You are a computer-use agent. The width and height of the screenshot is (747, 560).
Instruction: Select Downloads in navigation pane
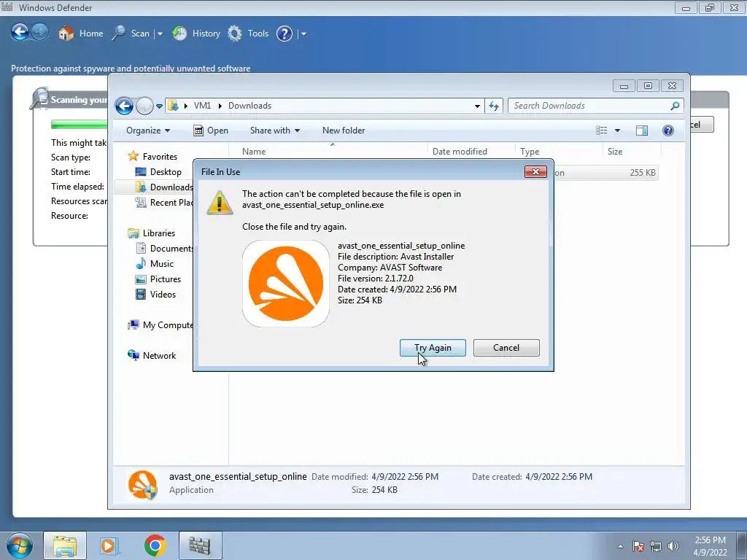pos(164,187)
